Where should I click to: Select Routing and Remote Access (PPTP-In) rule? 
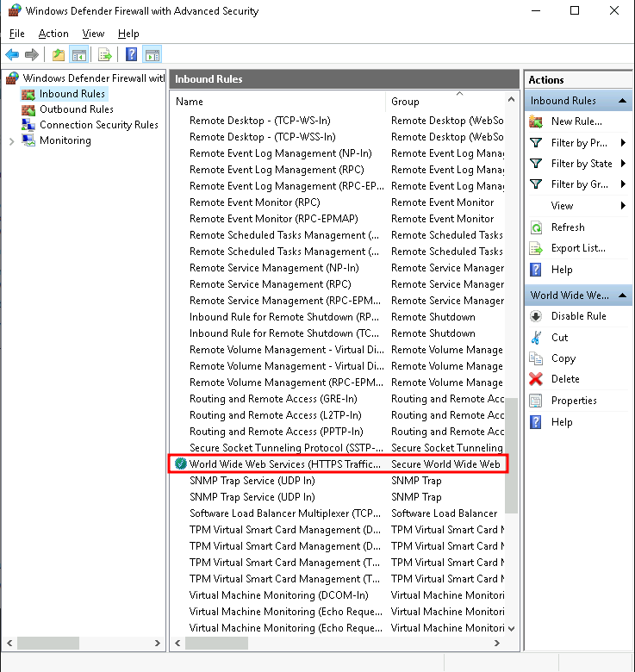(x=338, y=432)
